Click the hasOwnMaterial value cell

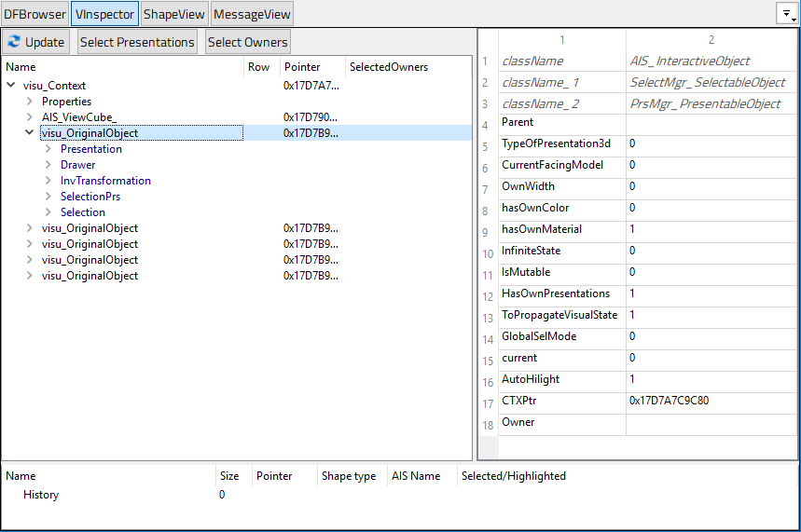point(711,229)
